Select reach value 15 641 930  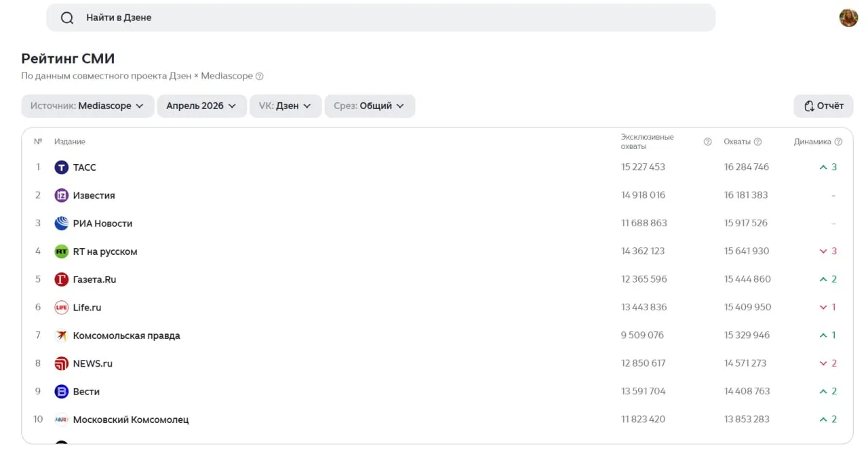747,251
